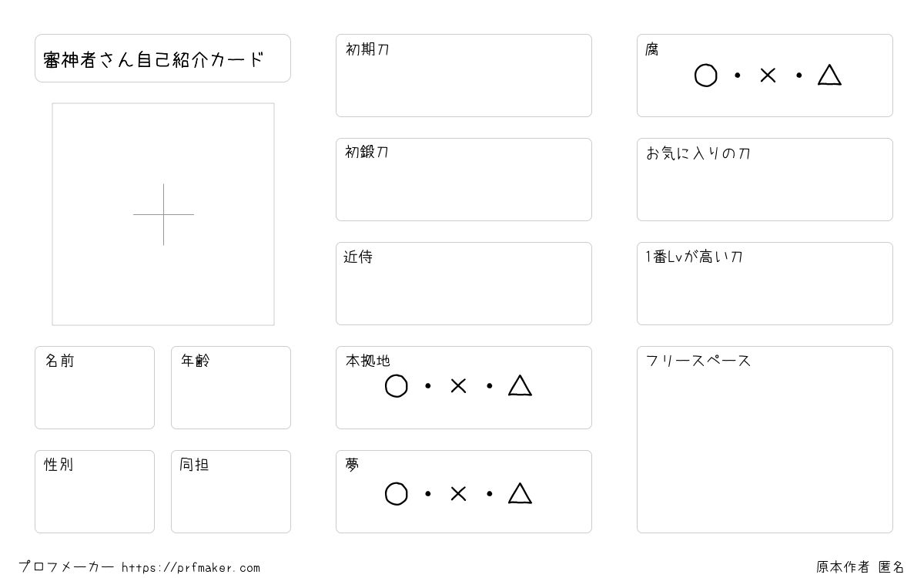Click the 名前 name field
The image size is (924, 578).
95,388
